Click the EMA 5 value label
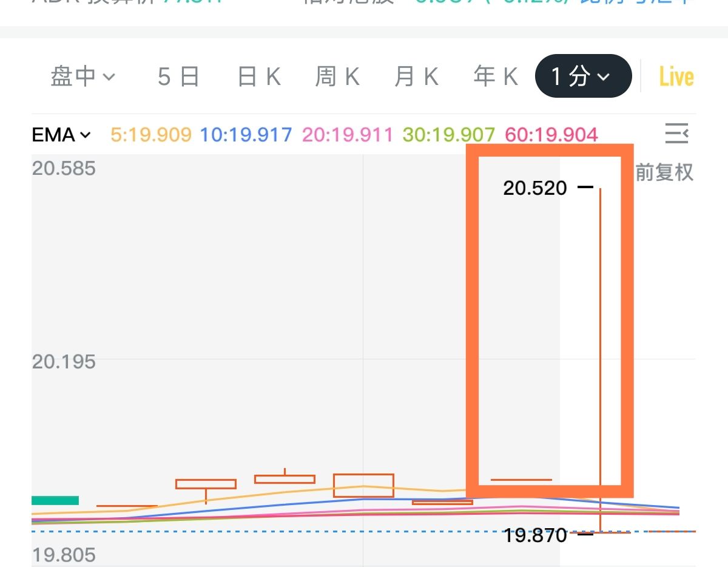This screenshot has height=567, width=728. [151, 135]
